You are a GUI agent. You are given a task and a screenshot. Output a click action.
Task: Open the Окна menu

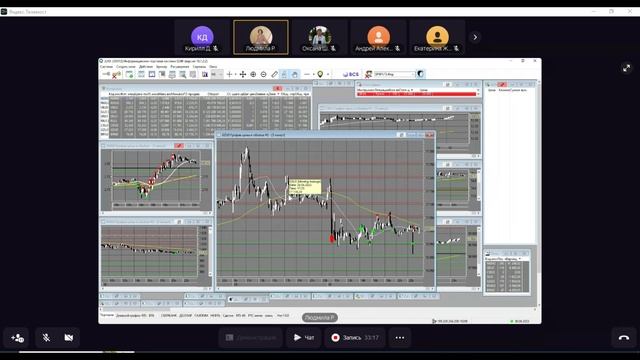tap(213, 67)
